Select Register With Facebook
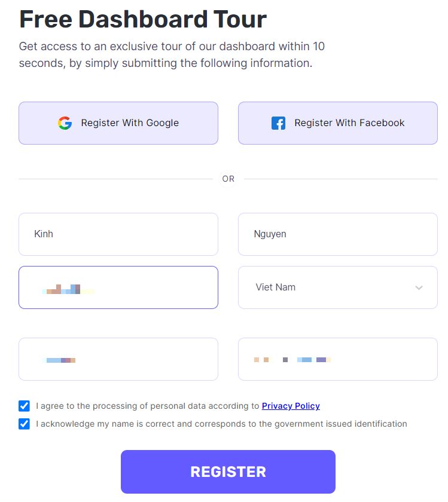Image resolution: width=448 pixels, height=502 pixels. coord(338,123)
